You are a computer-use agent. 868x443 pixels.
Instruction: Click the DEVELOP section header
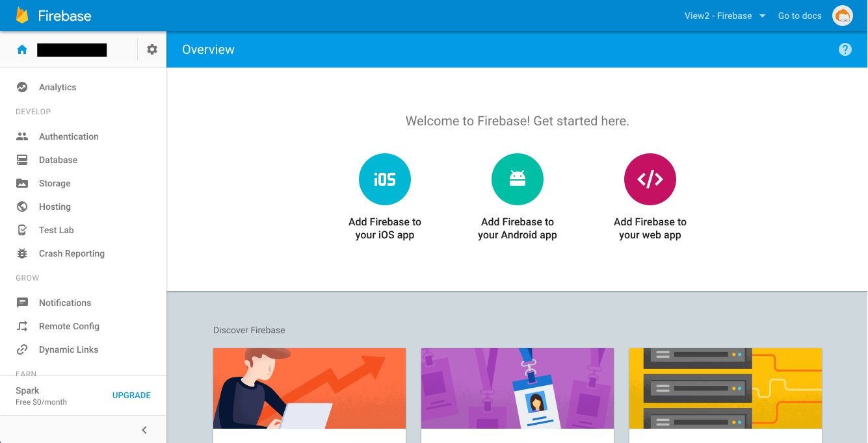coord(33,112)
